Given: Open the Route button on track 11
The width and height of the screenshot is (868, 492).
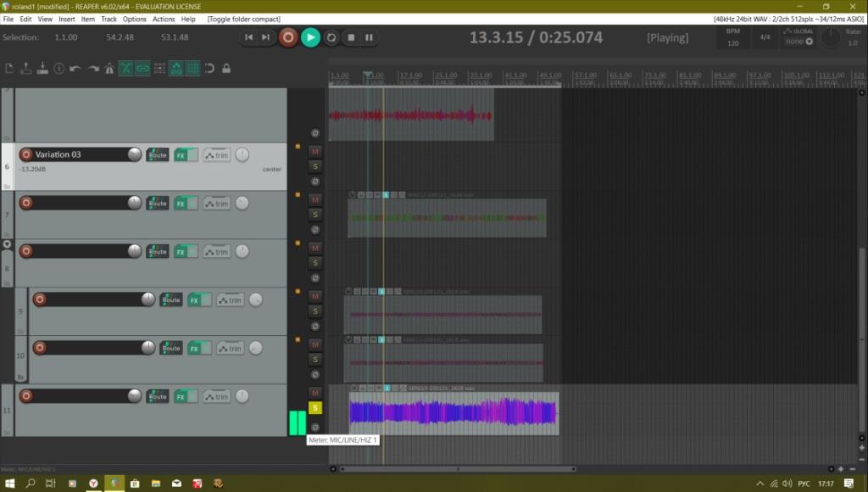Looking at the screenshot, I should pyautogui.click(x=158, y=396).
